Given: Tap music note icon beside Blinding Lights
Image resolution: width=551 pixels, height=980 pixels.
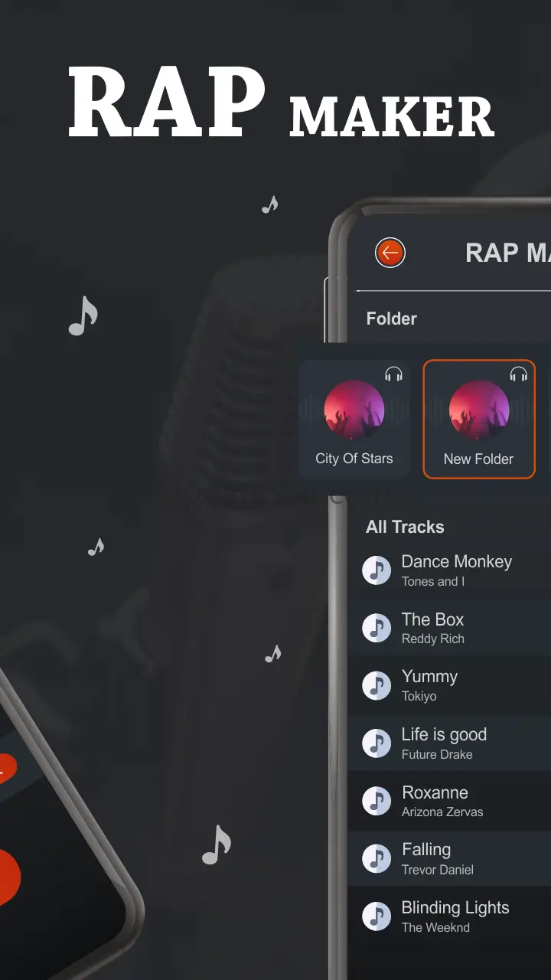Looking at the screenshot, I should coord(377,916).
